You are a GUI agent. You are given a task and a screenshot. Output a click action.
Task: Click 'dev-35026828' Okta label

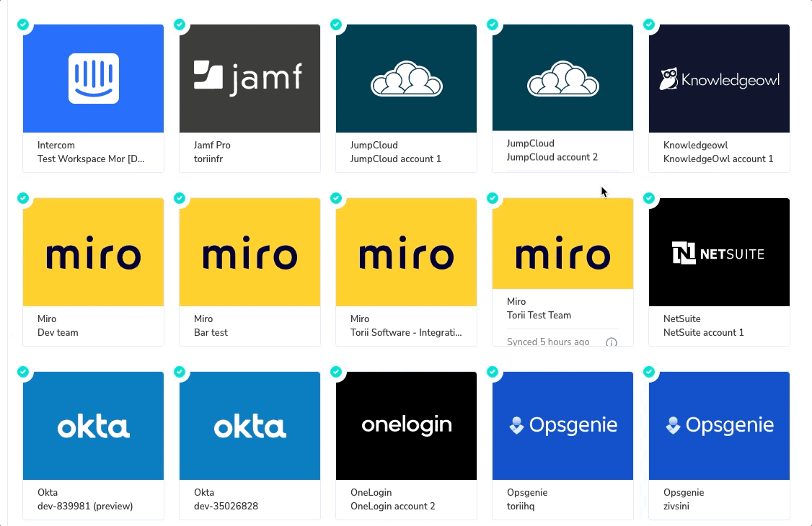point(226,507)
